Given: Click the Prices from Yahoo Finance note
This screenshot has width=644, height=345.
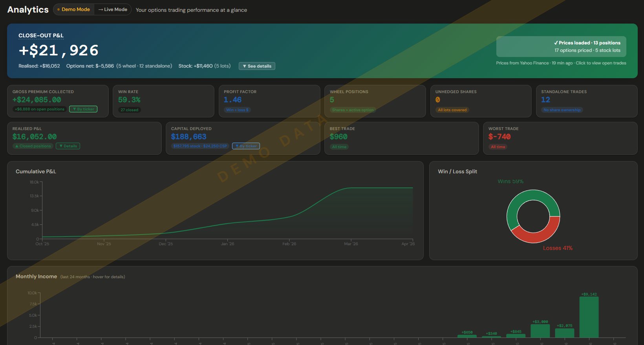Looking at the screenshot, I should (x=561, y=63).
